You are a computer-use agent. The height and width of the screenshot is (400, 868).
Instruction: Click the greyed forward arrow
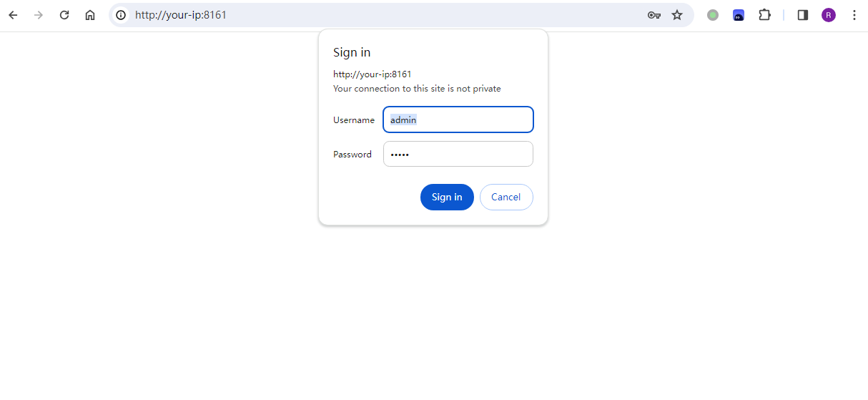pyautogui.click(x=39, y=15)
